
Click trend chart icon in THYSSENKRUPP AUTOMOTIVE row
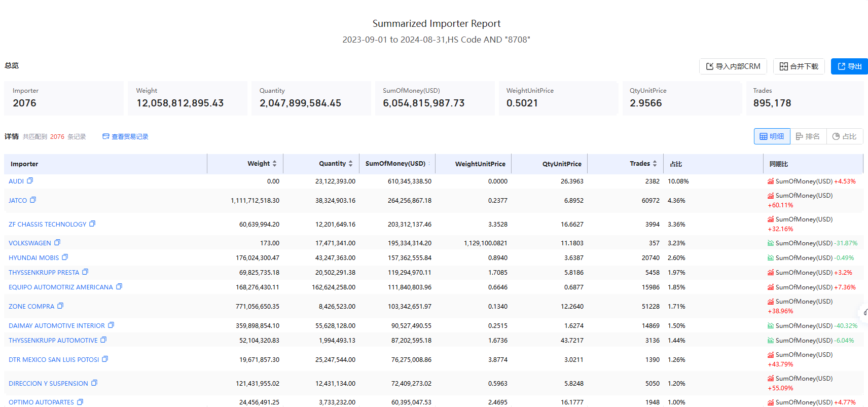(x=771, y=340)
